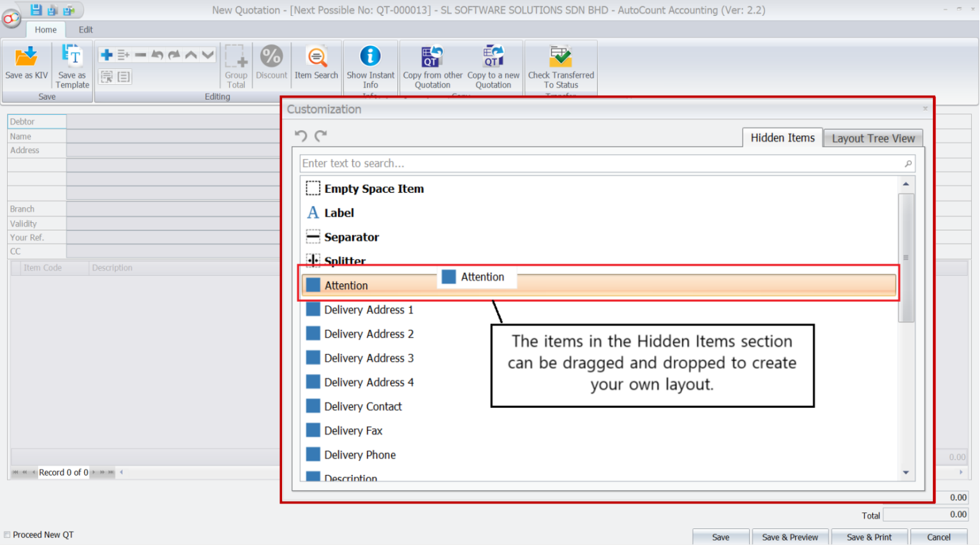Add a new row with plus icon

pos(107,55)
